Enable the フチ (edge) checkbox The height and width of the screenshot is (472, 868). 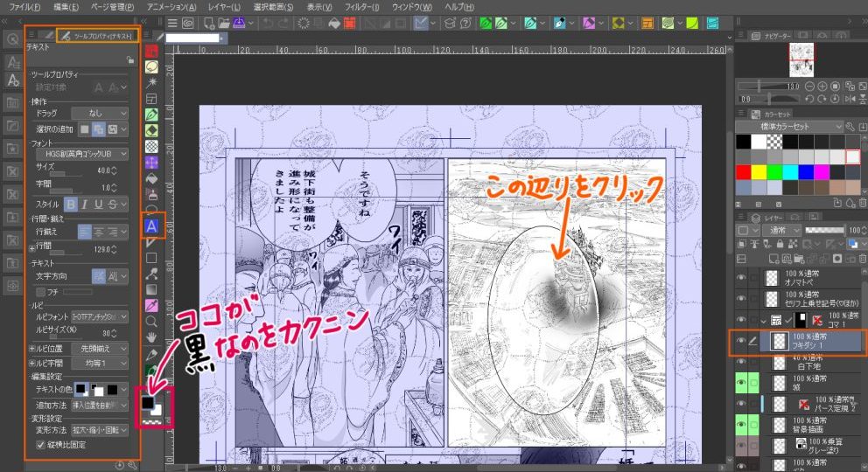40,291
